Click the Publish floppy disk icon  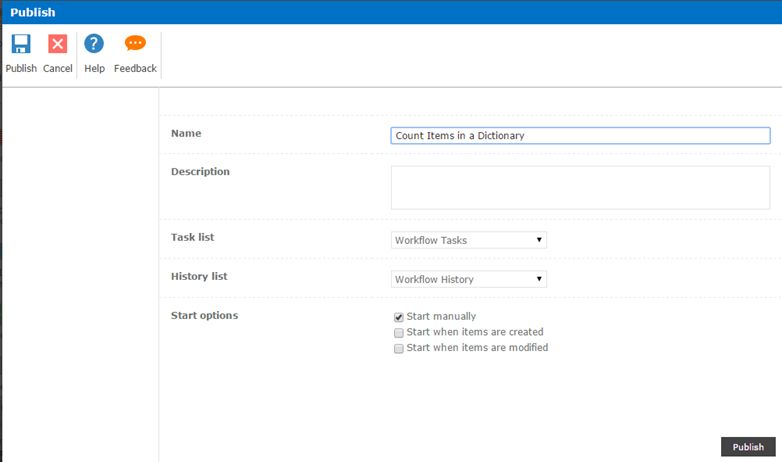[x=21, y=44]
